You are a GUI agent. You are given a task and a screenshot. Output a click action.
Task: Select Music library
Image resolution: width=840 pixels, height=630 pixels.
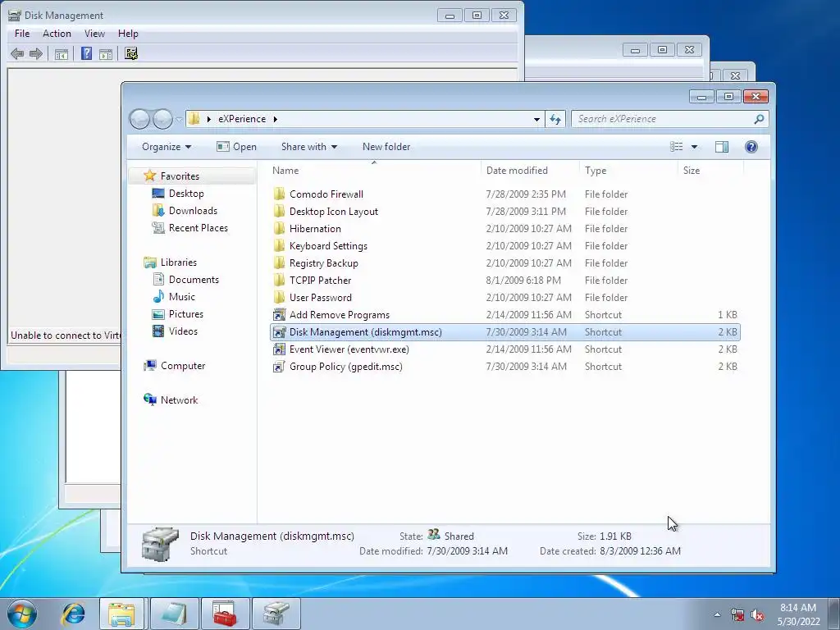[x=181, y=297]
